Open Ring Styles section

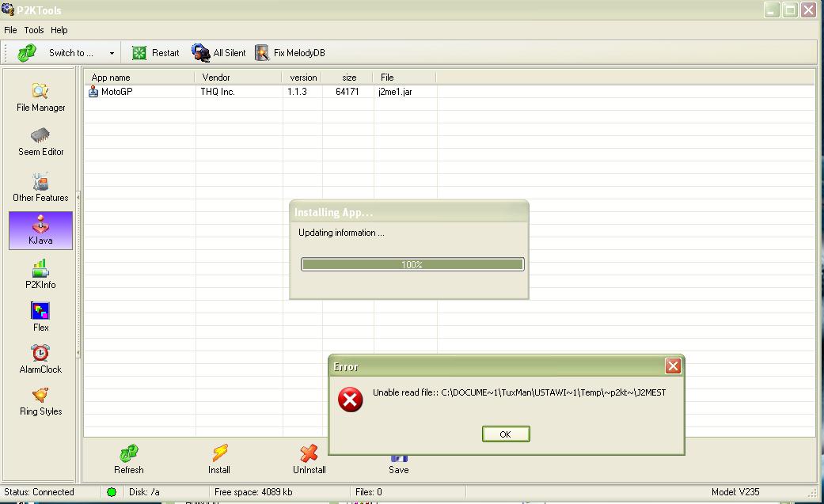40,401
